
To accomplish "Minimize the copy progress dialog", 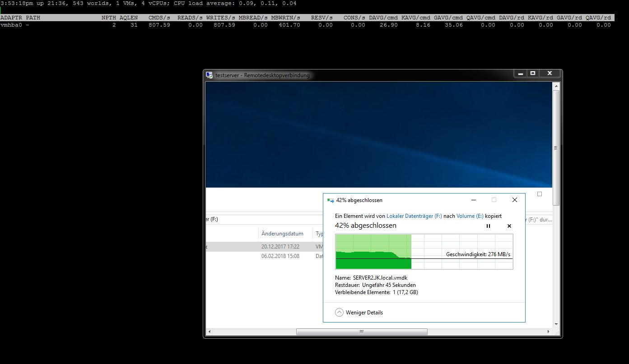I will point(473,200).
